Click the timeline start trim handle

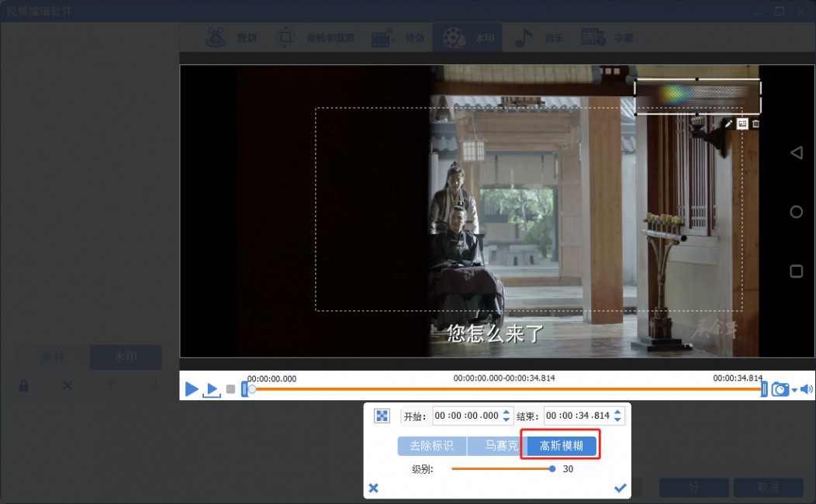[x=244, y=389]
